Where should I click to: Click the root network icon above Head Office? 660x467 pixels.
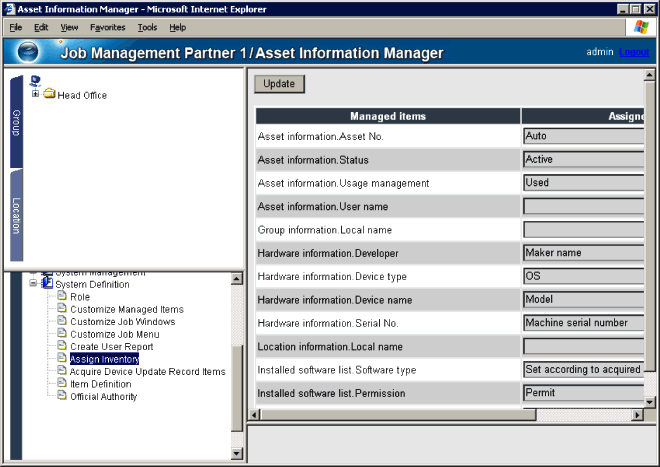click(x=37, y=81)
